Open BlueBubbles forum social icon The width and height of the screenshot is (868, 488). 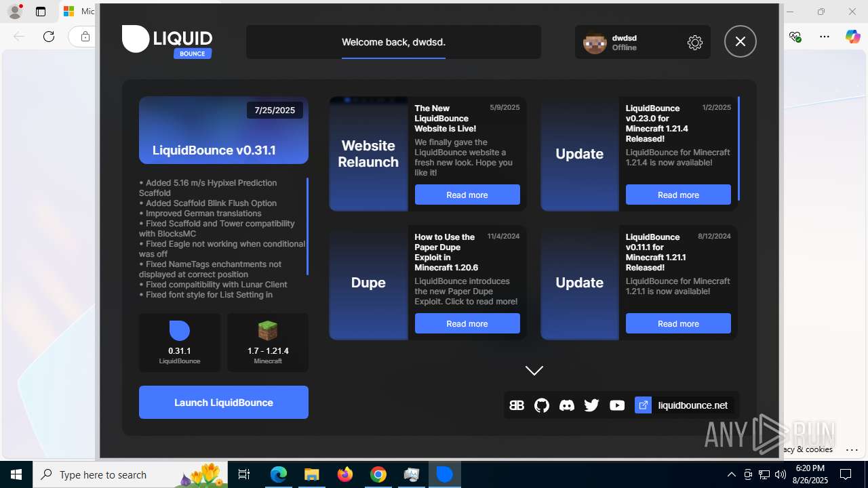(517, 405)
